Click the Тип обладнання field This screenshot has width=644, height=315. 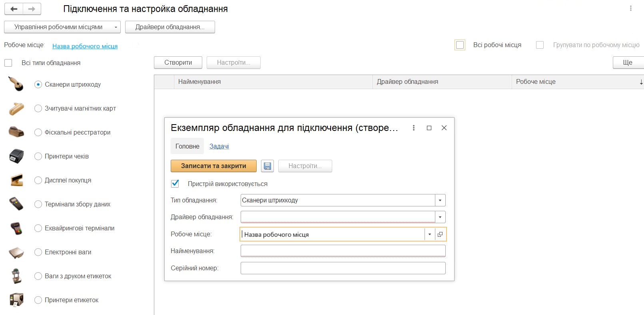pos(338,200)
